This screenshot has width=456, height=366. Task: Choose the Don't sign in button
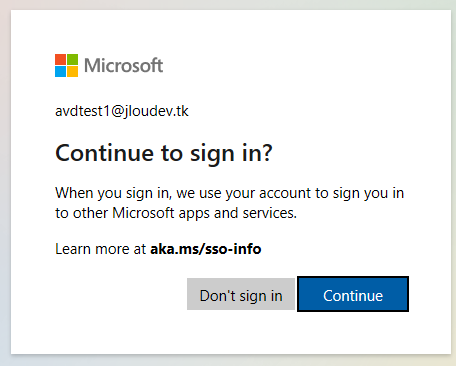click(x=241, y=294)
